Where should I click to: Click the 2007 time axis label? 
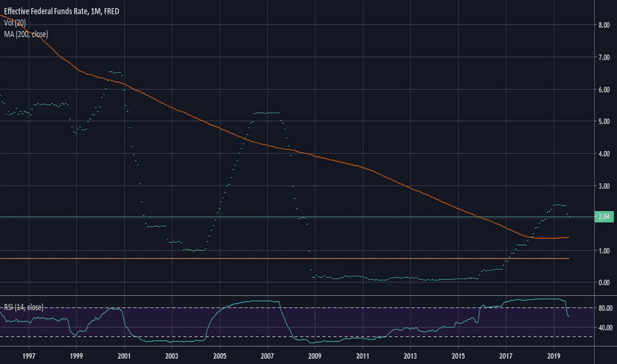pyautogui.click(x=267, y=356)
